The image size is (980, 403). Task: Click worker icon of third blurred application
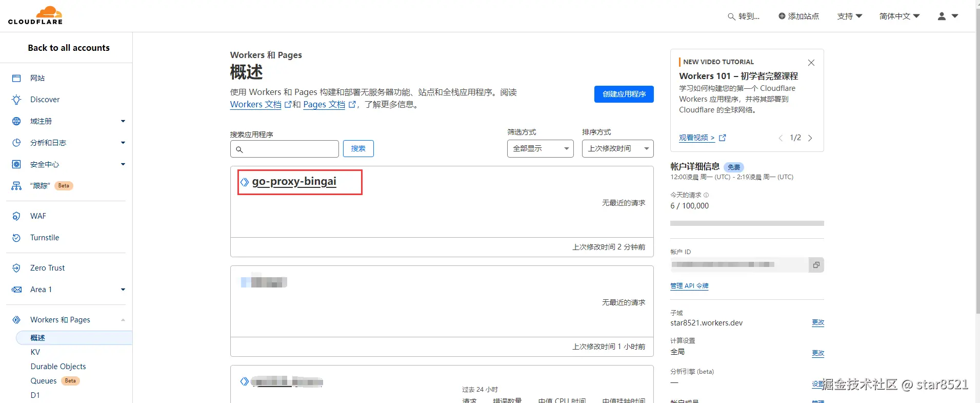point(245,381)
